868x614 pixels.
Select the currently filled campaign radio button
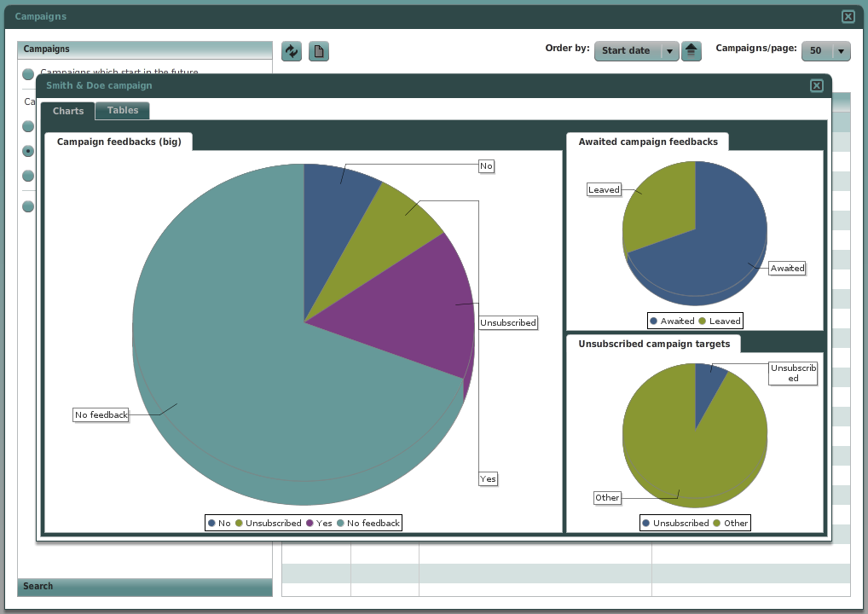click(x=27, y=151)
